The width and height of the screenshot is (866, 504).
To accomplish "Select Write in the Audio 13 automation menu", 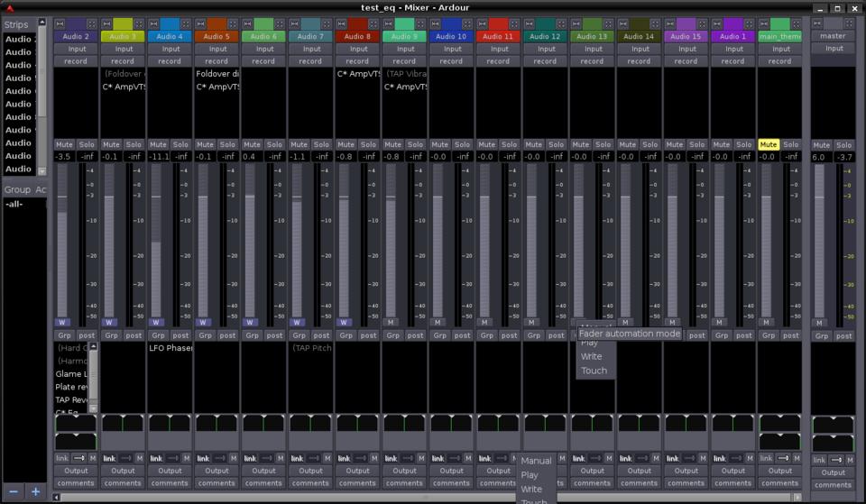I will coord(592,356).
